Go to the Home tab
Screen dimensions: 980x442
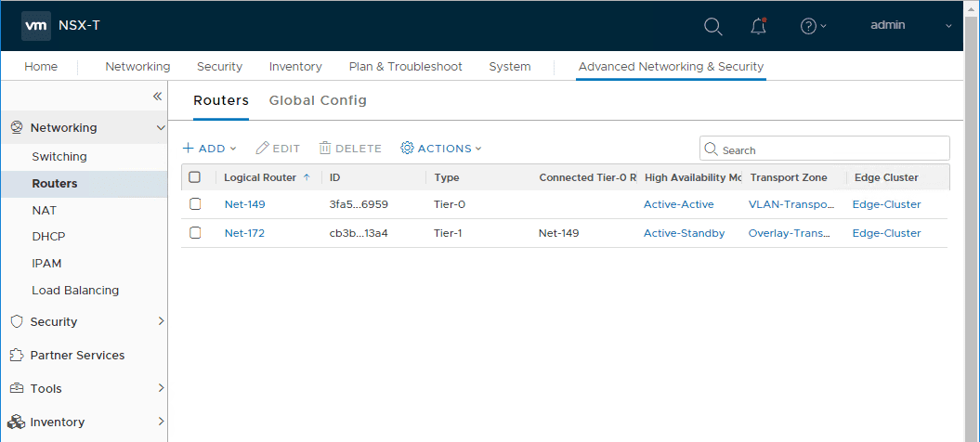click(x=41, y=67)
